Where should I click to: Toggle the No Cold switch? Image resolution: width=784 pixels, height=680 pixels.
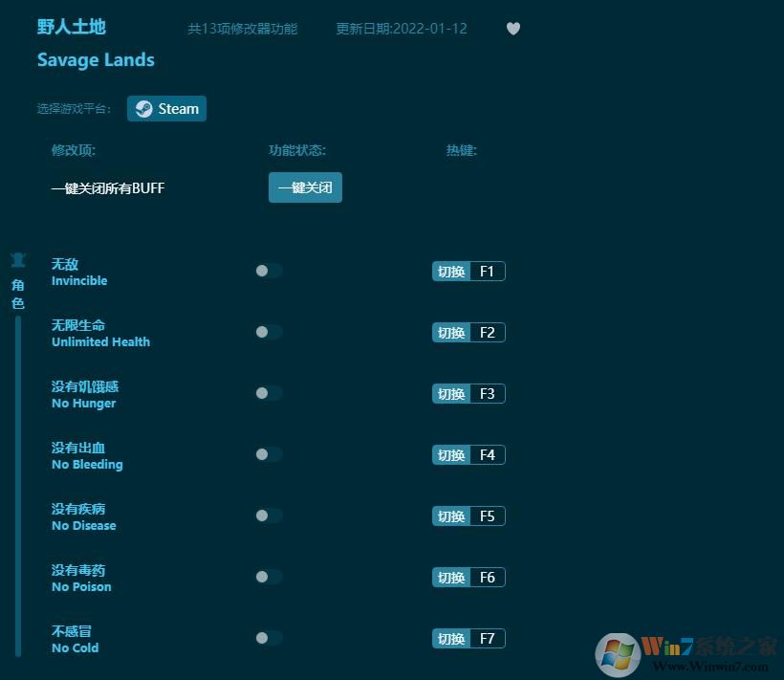[268, 638]
